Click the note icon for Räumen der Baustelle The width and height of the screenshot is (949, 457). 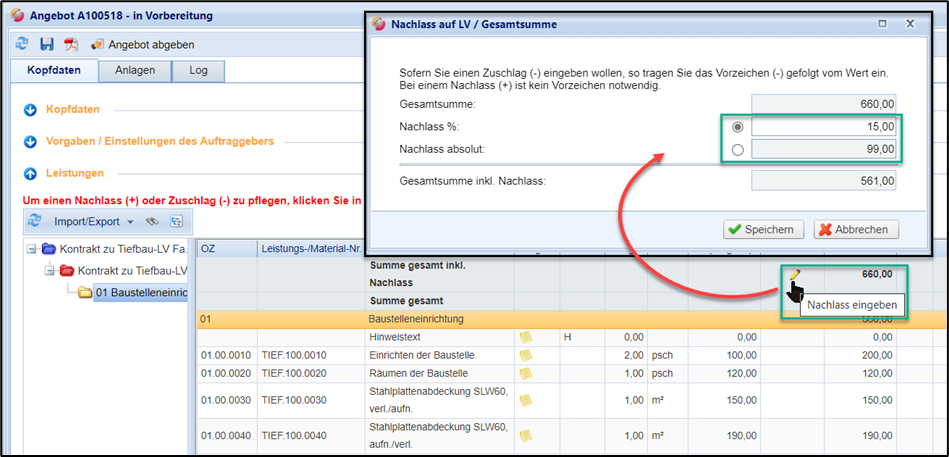coord(525,373)
